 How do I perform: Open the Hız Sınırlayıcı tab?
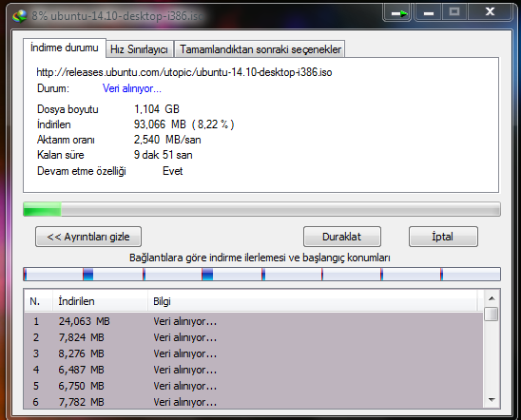(x=139, y=49)
